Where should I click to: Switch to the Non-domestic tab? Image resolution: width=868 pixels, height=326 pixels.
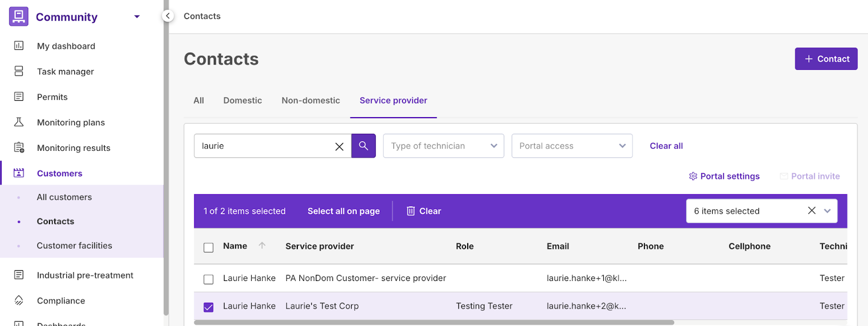(x=310, y=100)
